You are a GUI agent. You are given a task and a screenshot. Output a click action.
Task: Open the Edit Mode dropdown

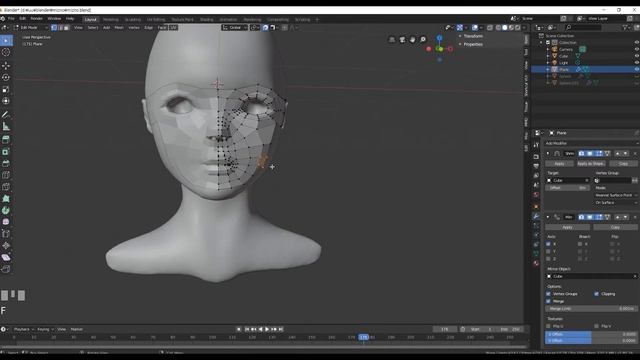(30, 27)
